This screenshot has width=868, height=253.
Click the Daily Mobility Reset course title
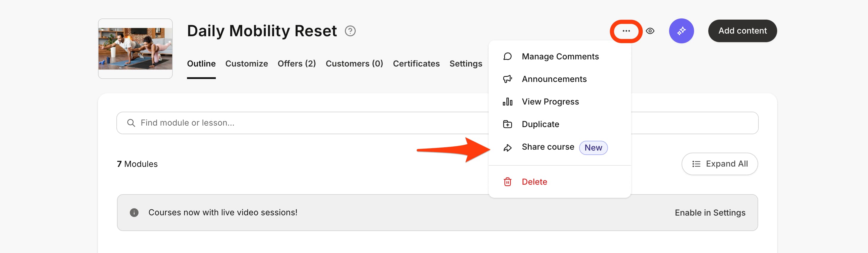pyautogui.click(x=262, y=31)
